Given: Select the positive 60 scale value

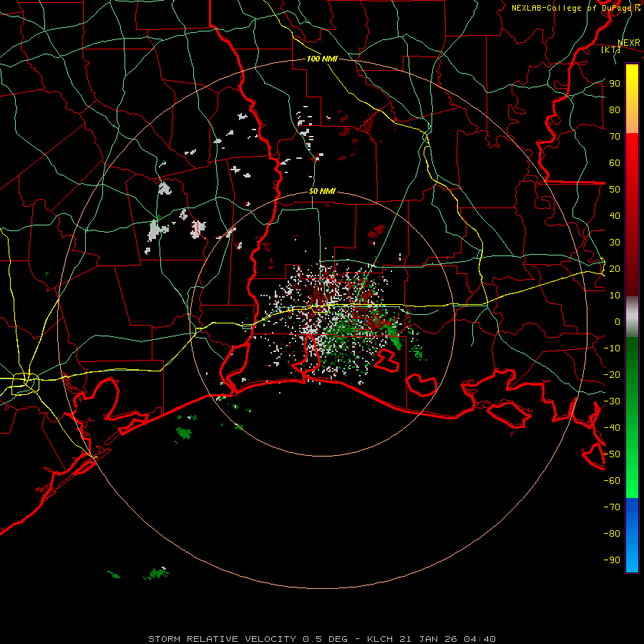Looking at the screenshot, I should 615,162.
